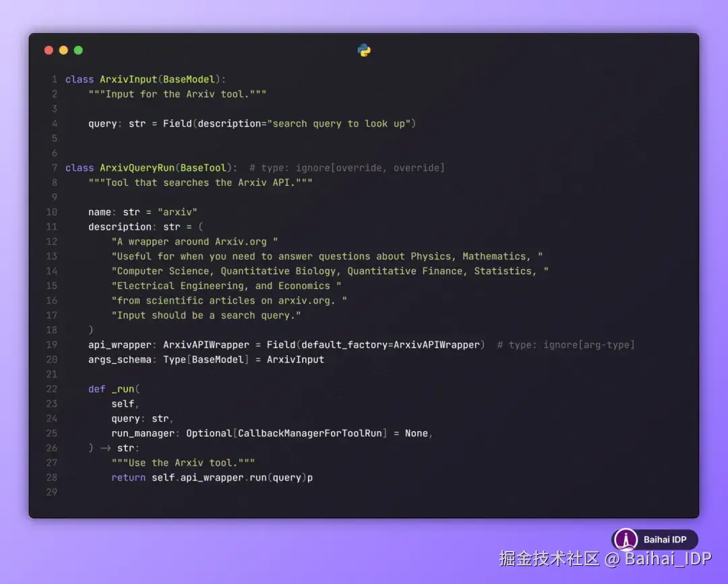
Task: Click line starting 'Useful for when you need'
Action: pos(327,257)
